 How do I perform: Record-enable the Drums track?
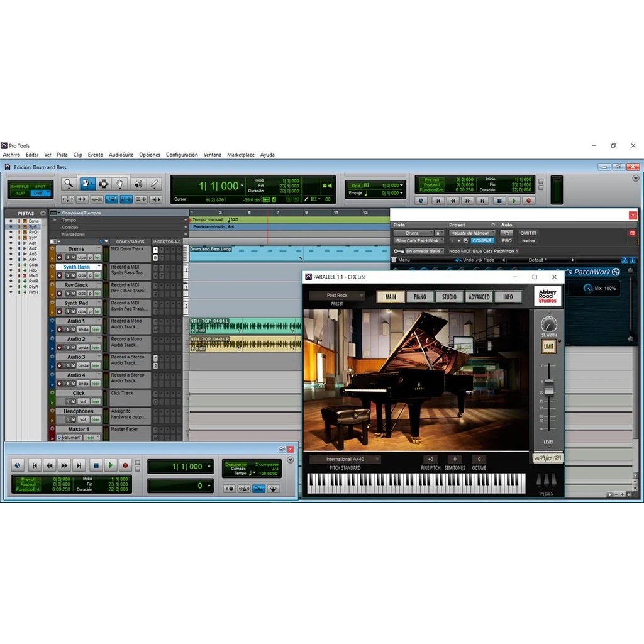click(x=60, y=257)
